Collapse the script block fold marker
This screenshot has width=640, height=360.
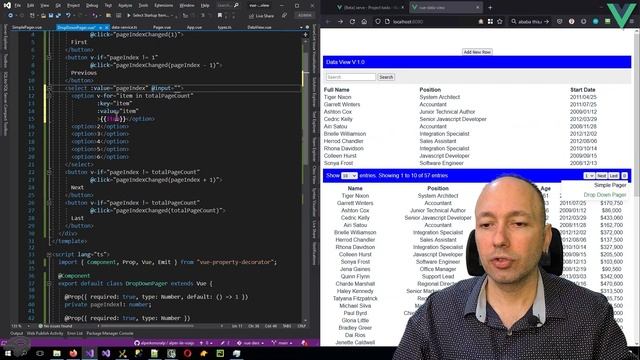click(x=49, y=254)
